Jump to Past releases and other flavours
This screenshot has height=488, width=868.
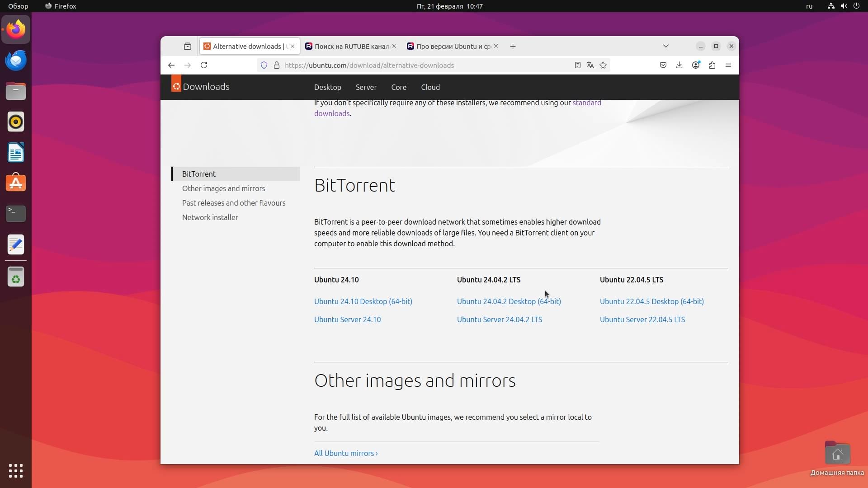(234, 203)
